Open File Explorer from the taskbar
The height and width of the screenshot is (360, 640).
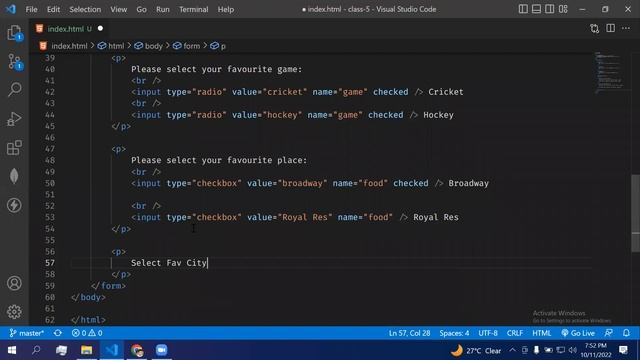(x=87, y=350)
